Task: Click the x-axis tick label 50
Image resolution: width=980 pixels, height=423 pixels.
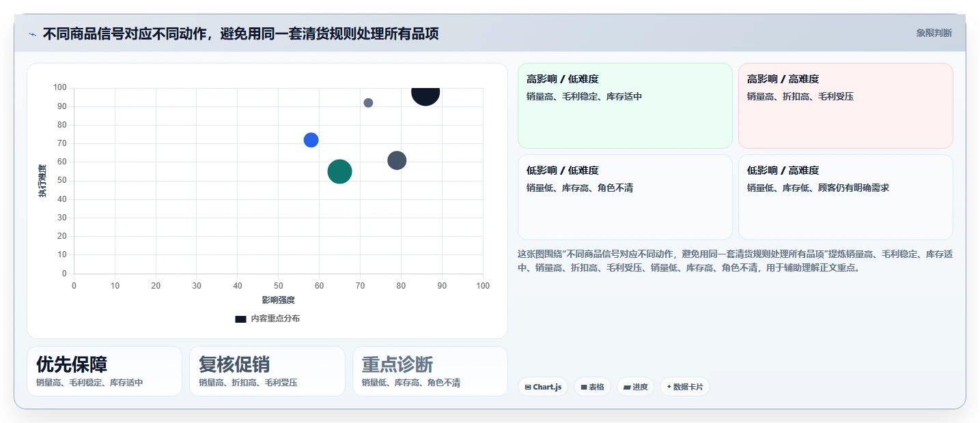Action: click(279, 286)
